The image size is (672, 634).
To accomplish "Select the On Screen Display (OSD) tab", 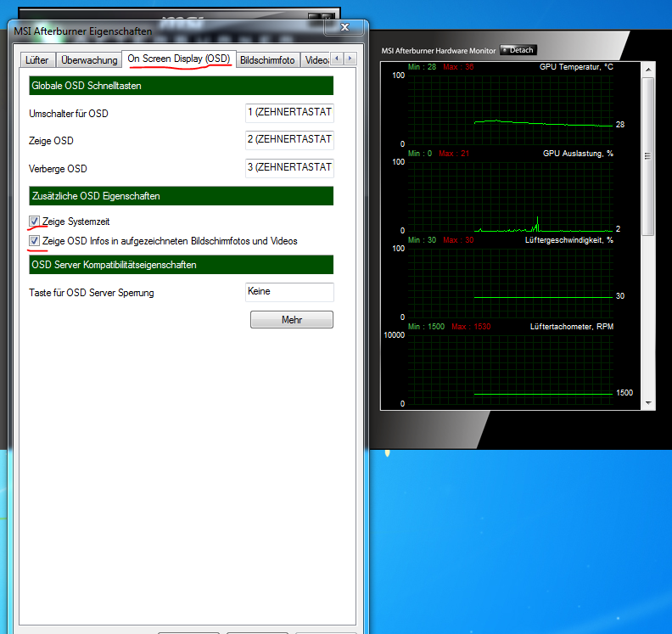I will tap(179, 59).
